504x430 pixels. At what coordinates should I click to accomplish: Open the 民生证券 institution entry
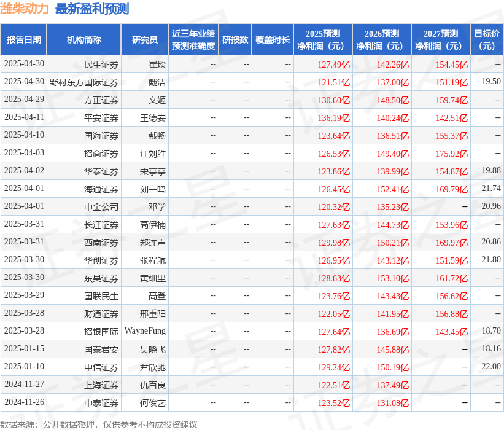(x=101, y=64)
